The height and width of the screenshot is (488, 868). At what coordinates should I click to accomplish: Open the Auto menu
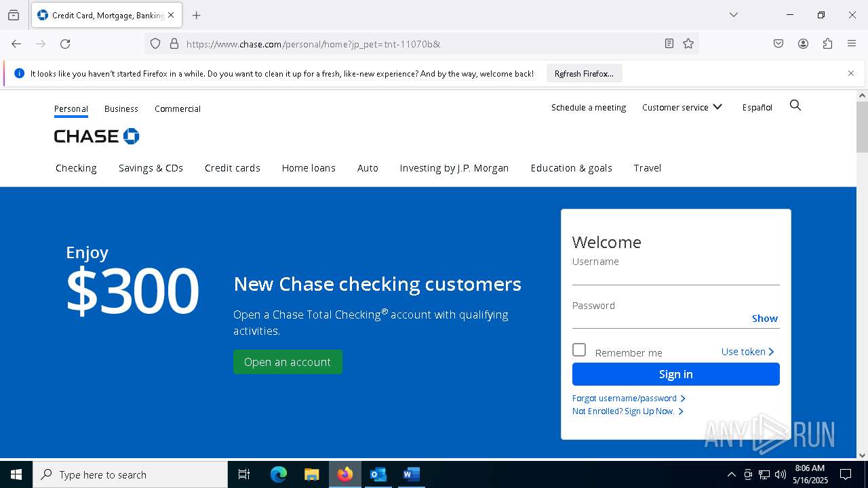point(368,168)
